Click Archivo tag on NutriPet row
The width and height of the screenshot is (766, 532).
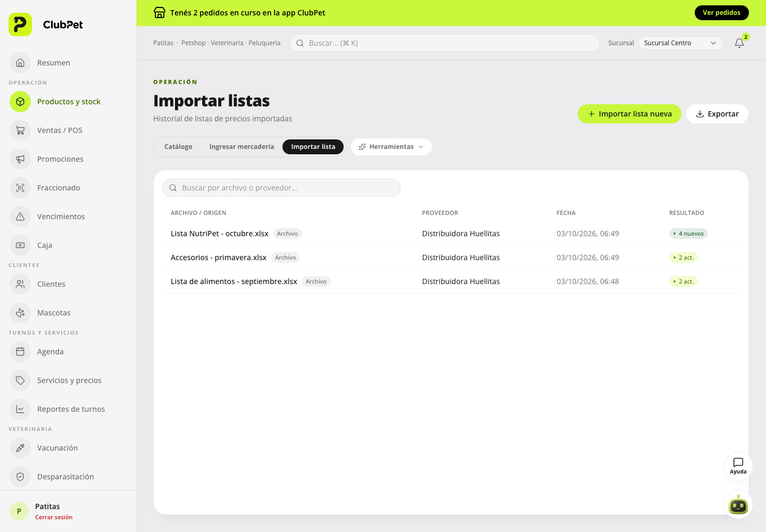click(287, 234)
